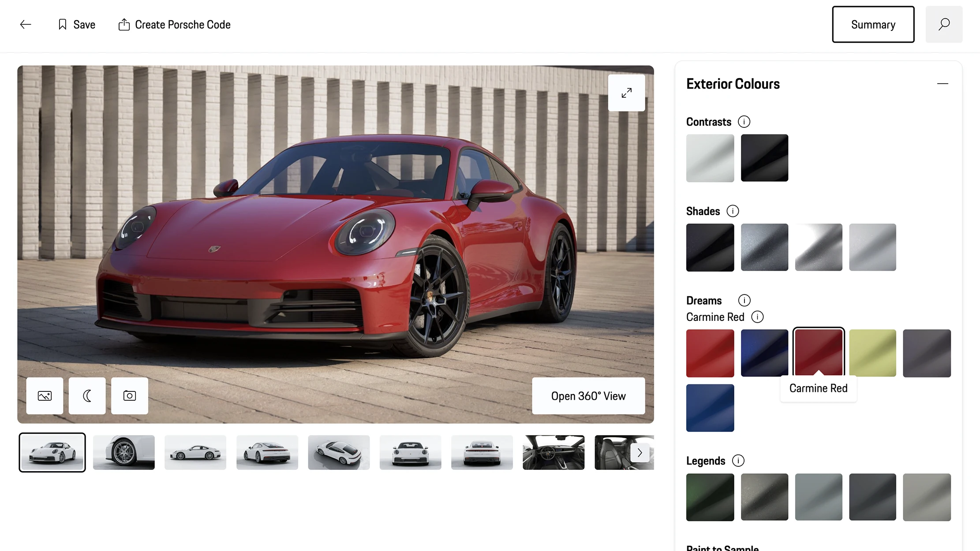Select the wheel close-up thumbnail
Image resolution: width=980 pixels, height=551 pixels.
(124, 453)
